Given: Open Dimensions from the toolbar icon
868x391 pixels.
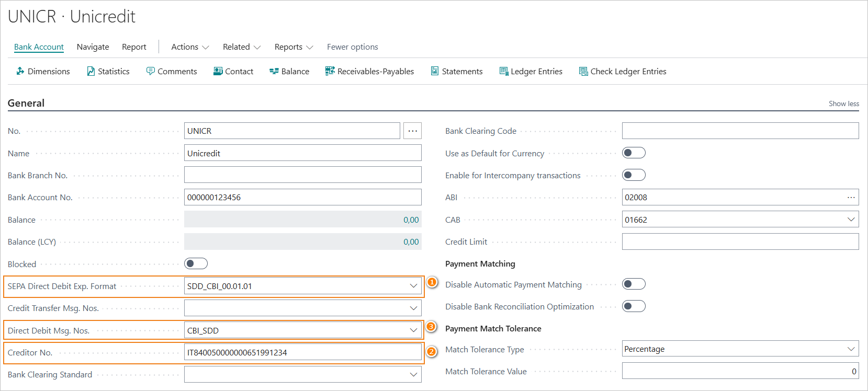Looking at the screenshot, I should (x=20, y=71).
